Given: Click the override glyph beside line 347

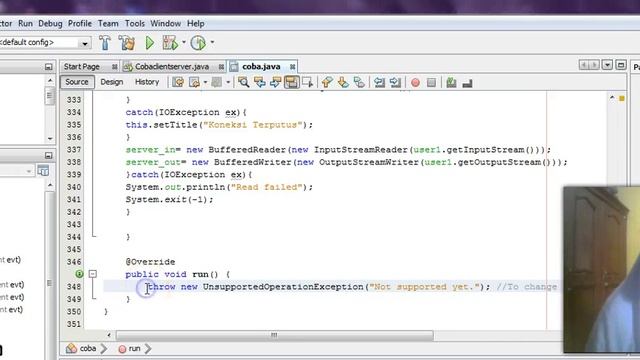Looking at the screenshot, I should (80, 274).
